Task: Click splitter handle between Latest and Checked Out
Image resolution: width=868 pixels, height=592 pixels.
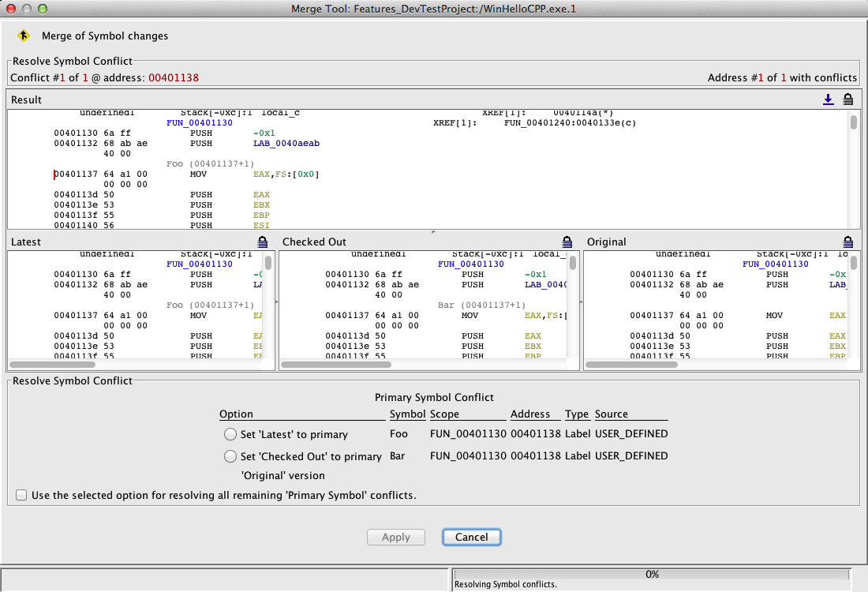Action: pos(277,303)
